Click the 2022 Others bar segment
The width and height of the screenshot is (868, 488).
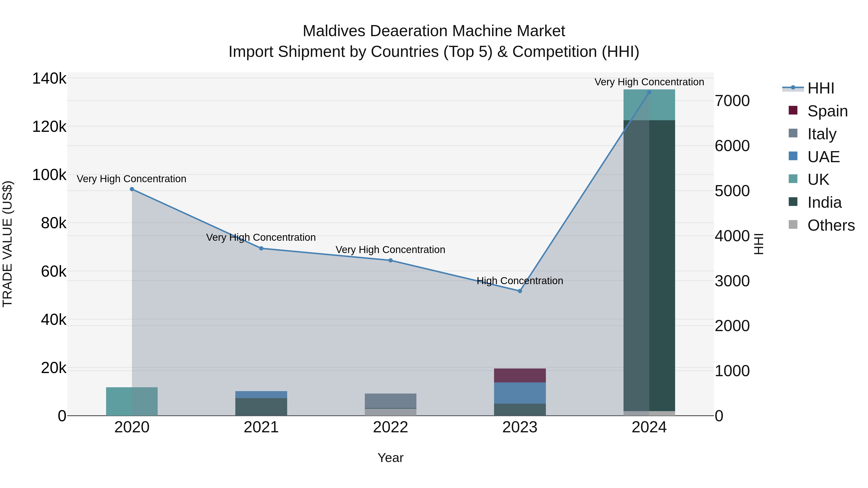pyautogui.click(x=391, y=412)
